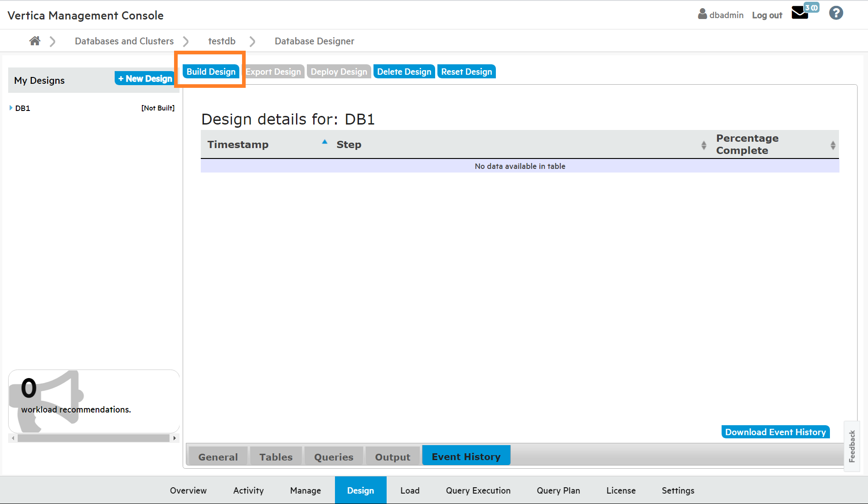Image resolution: width=868 pixels, height=504 pixels.
Task: Expand the DB1 design tree item
Action: tap(11, 108)
